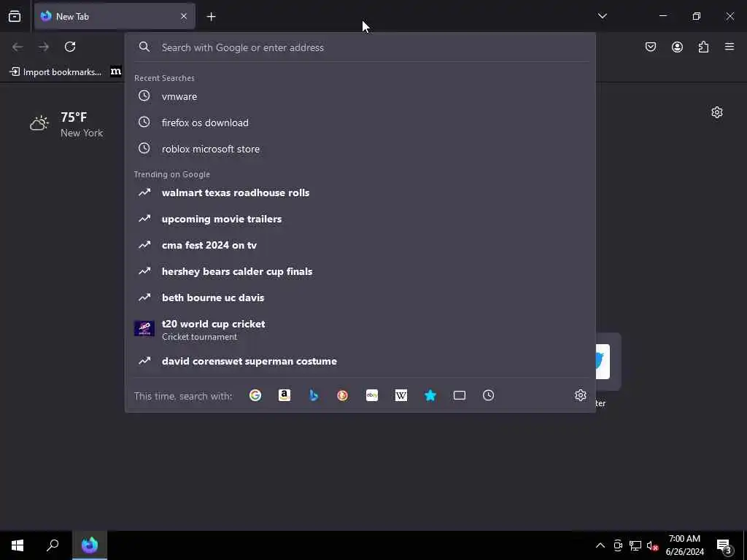Open Firefox View icon
Screen dimensions: 747x560
pyautogui.click(x=15, y=16)
